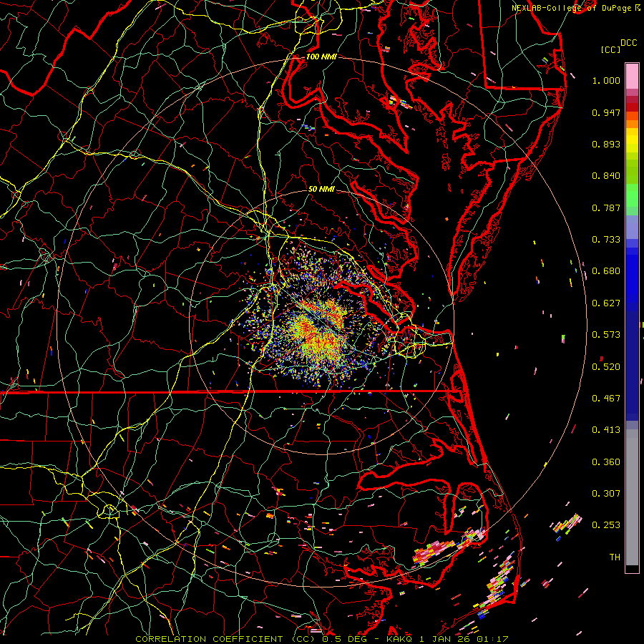This screenshot has height=644, width=644.
Task: Click the 0.253 legend value
Action: tap(606, 525)
